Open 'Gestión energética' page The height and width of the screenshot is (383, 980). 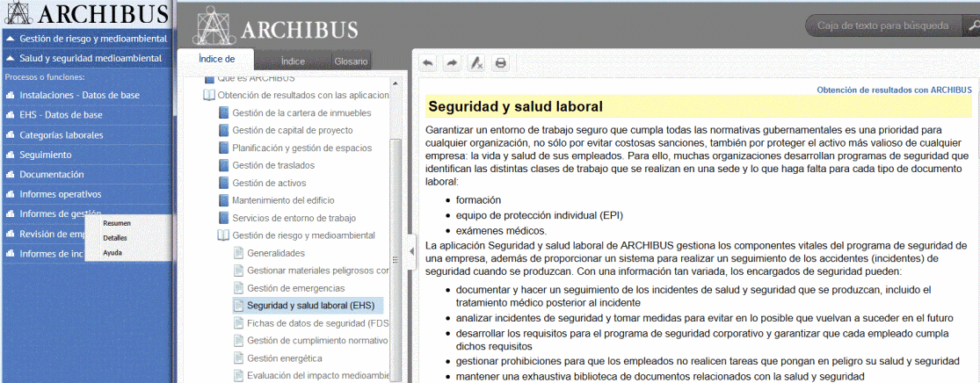285,358
